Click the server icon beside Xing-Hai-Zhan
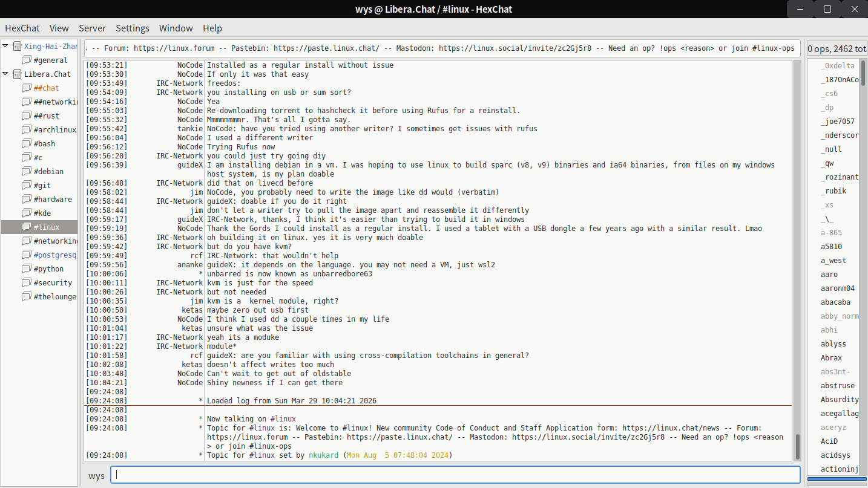The height and width of the screenshot is (488, 868). click(x=17, y=46)
